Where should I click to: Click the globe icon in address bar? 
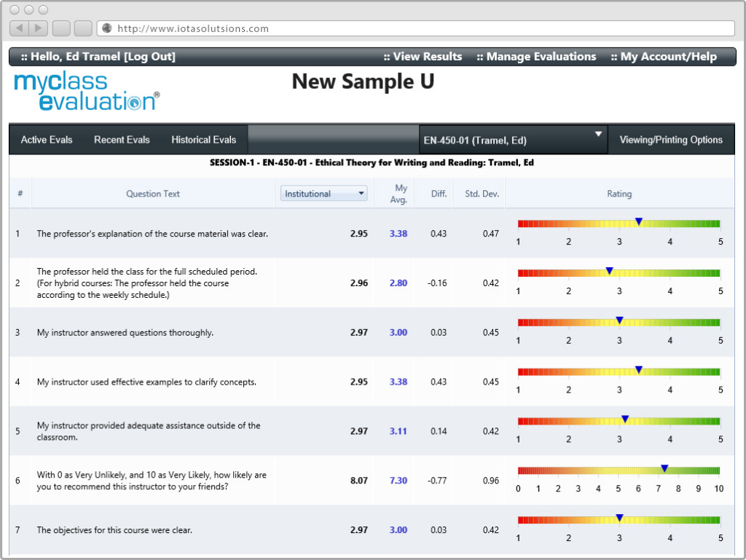(106, 28)
